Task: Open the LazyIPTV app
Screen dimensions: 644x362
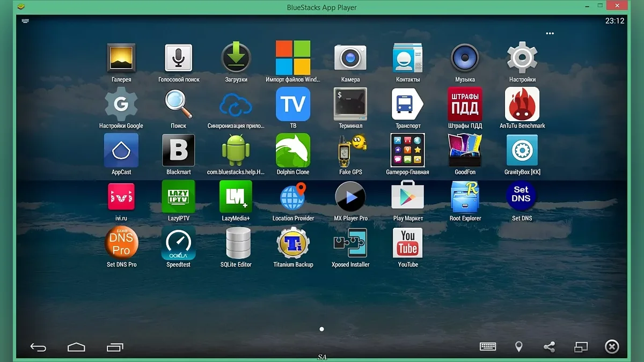Action: click(x=179, y=197)
